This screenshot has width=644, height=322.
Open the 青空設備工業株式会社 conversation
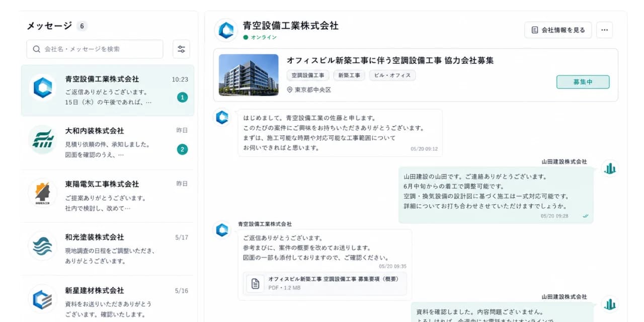(x=108, y=91)
